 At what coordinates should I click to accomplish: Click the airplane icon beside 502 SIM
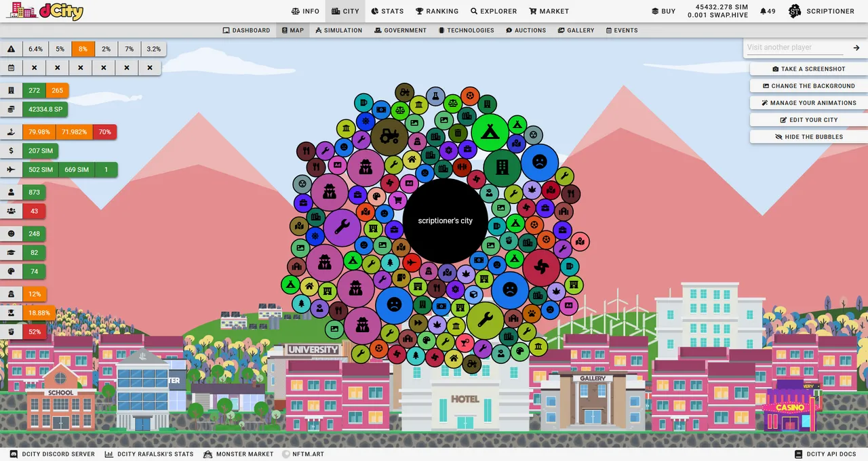pyautogui.click(x=12, y=169)
